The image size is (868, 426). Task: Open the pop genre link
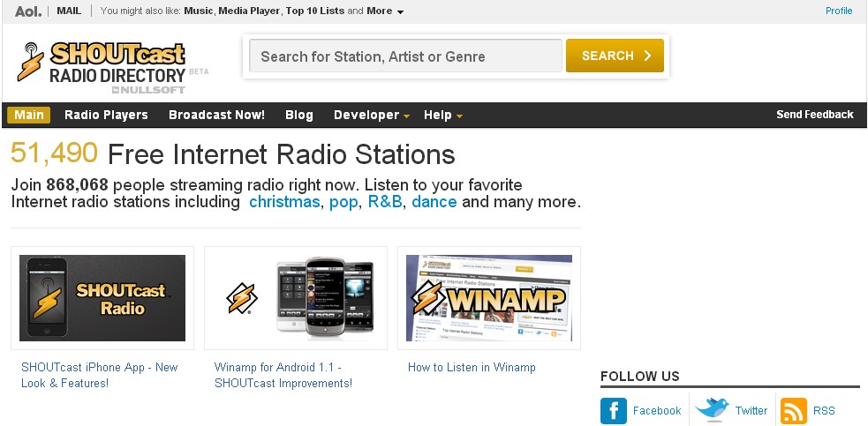[x=343, y=203]
